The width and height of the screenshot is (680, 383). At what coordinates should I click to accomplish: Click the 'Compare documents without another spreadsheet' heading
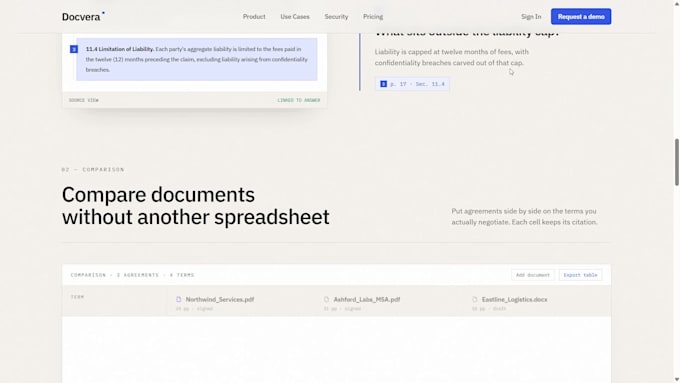coord(196,206)
